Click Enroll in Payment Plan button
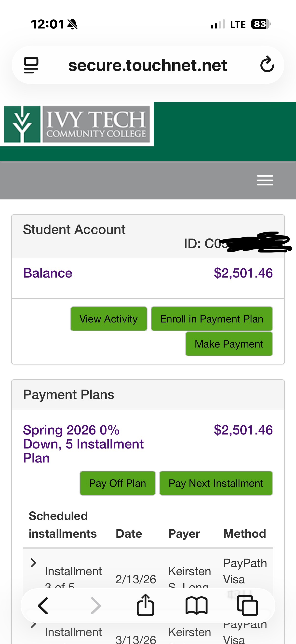 212,319
